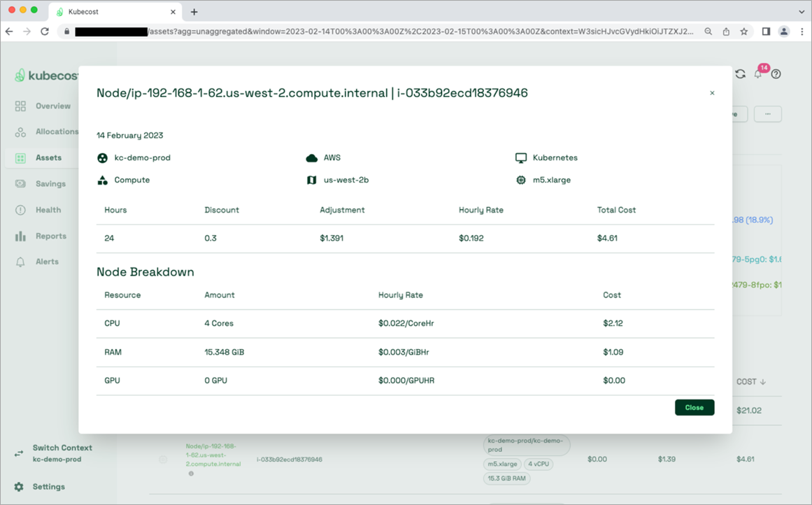
Task: Click the m5.xlarge tag in background table
Action: [501, 464]
